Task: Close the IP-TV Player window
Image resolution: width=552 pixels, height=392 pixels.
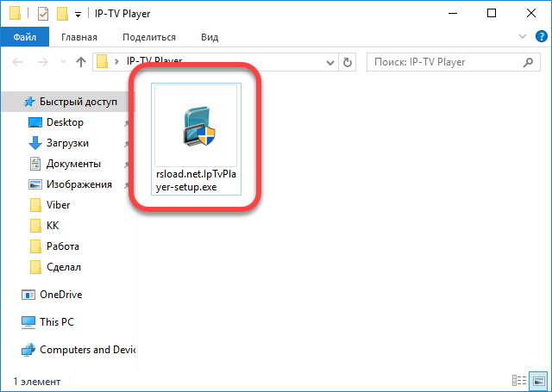Action: pyautogui.click(x=531, y=14)
